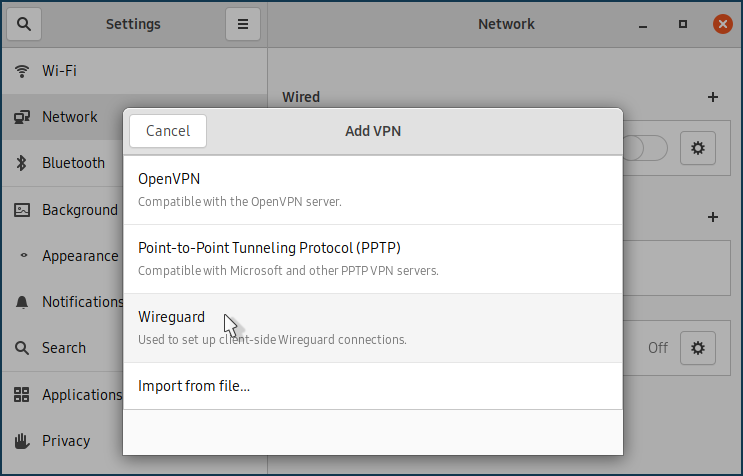
Task: Click the Applications grid icon
Action: pyautogui.click(x=21, y=395)
